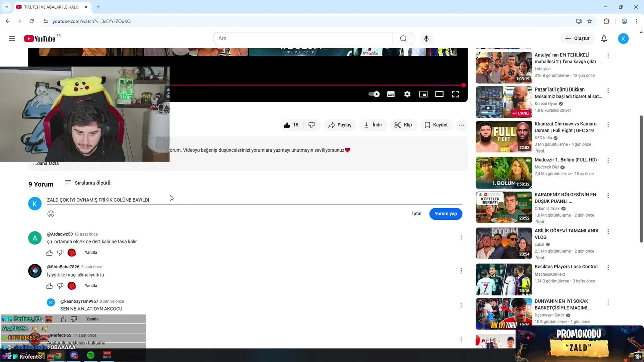Open options menu for @SirinBaba7826 comment
This screenshot has width=644, height=362.
(461, 271)
